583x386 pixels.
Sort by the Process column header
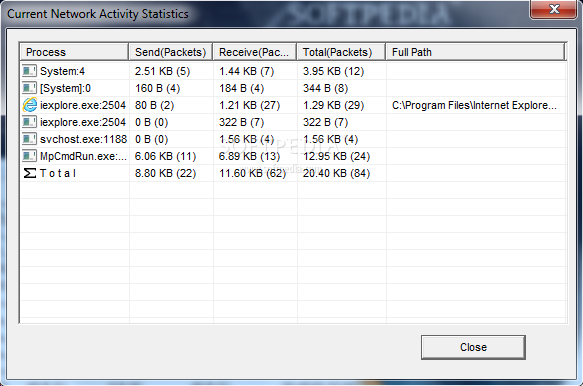click(x=74, y=52)
